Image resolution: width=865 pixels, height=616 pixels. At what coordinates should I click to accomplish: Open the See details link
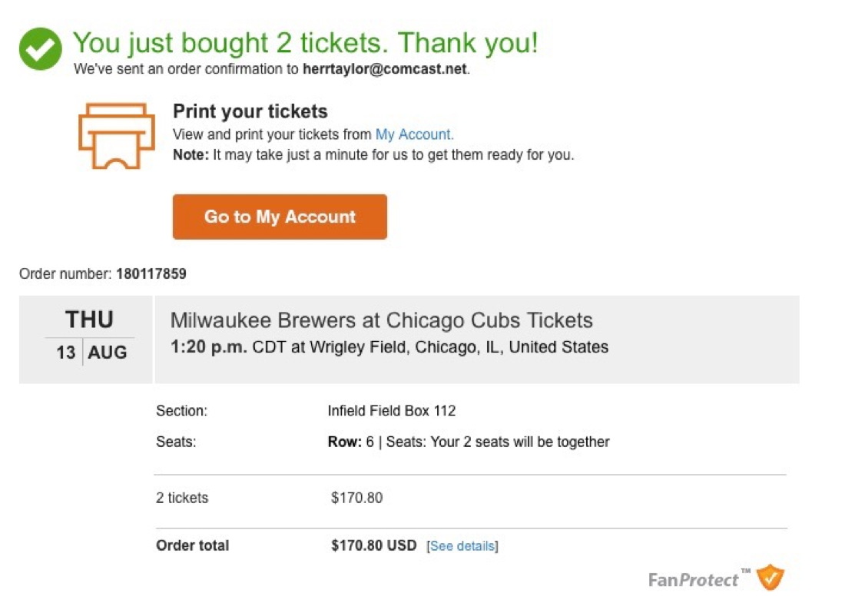coord(462,546)
